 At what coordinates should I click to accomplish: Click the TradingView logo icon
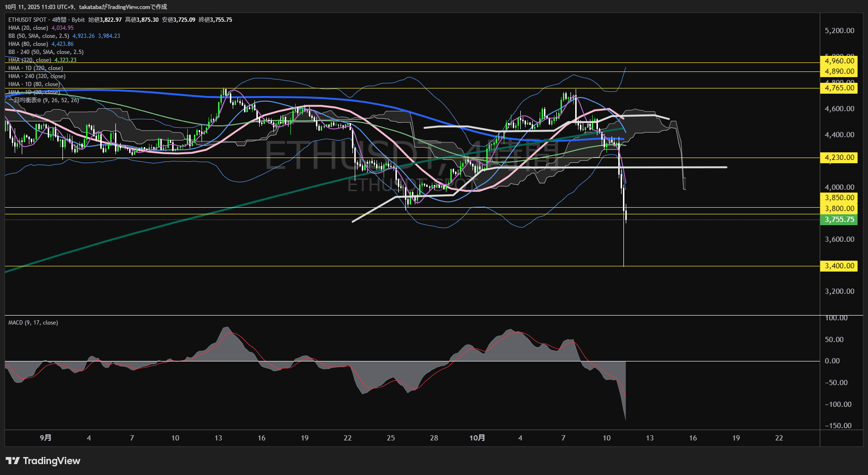click(13, 461)
